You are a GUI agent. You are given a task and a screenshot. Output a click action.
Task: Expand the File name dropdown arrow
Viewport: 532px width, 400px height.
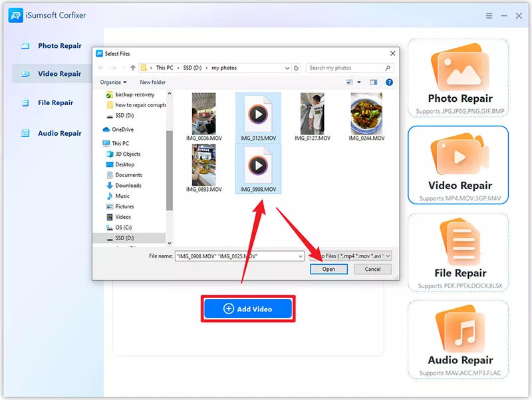pyautogui.click(x=301, y=256)
